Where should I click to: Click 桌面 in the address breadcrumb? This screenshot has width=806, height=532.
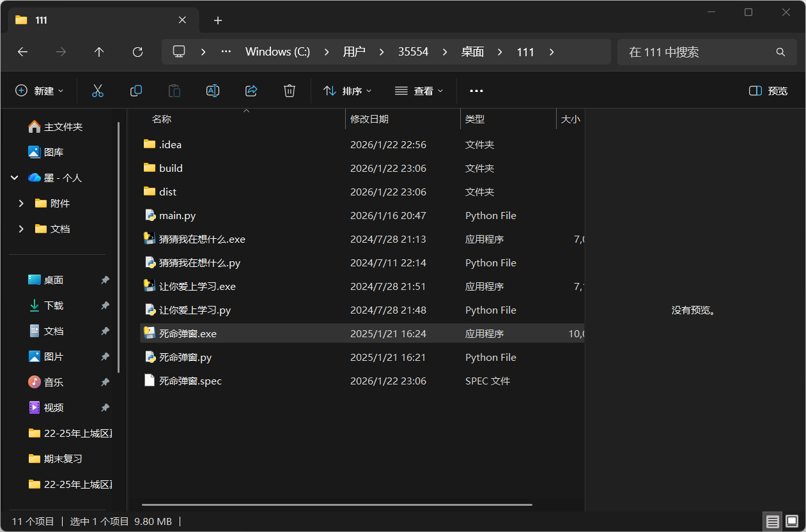(472, 52)
